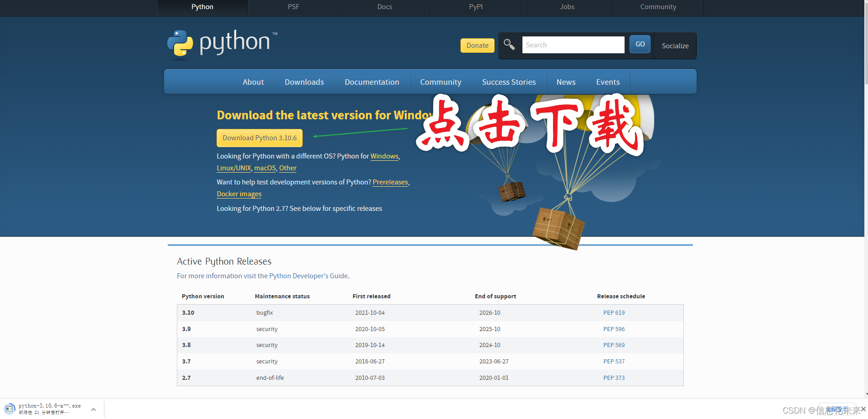Click the 全部显示 show all downloads button
Screen dimensions: 868x419
point(837,409)
